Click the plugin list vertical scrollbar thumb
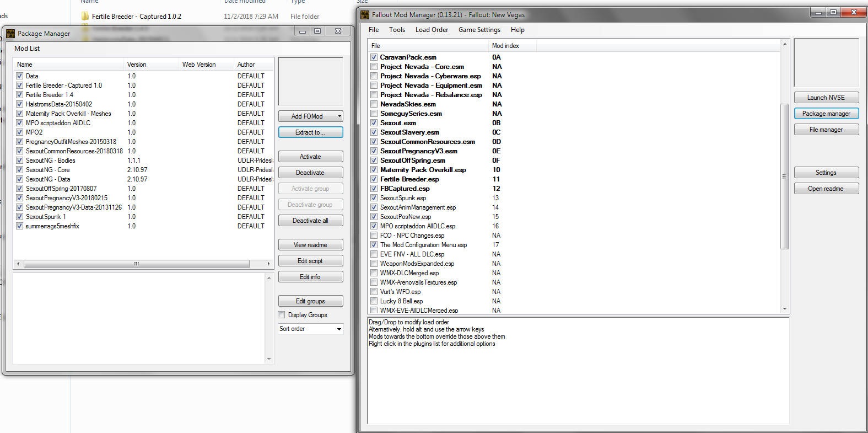 (x=784, y=177)
